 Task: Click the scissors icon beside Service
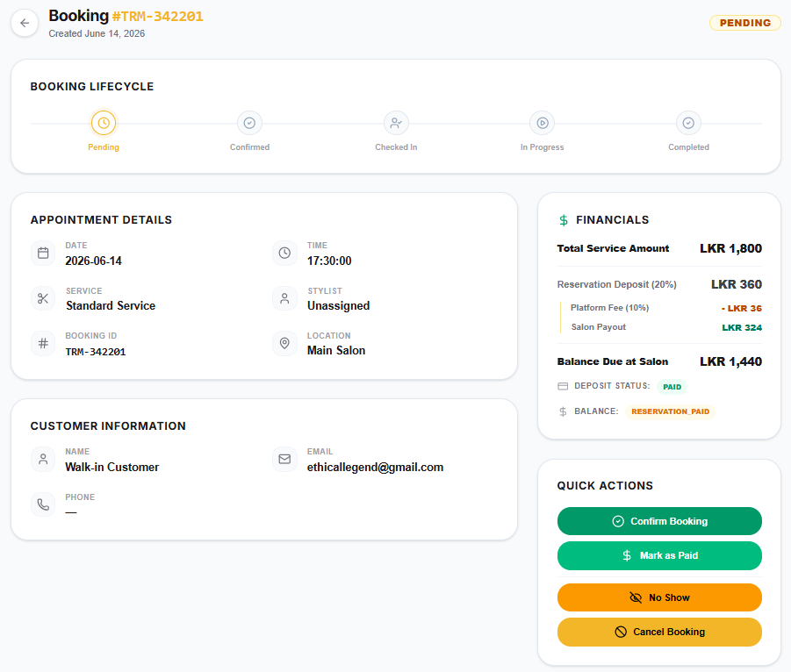43,298
